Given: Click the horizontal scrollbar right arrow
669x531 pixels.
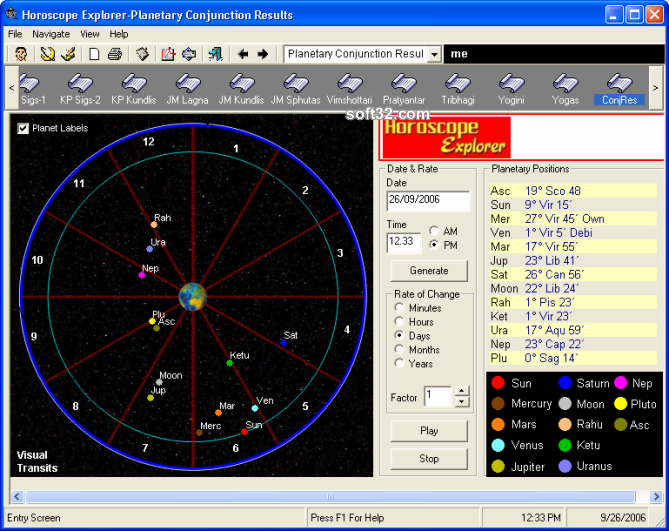Looking at the screenshot, I should 656,496.
